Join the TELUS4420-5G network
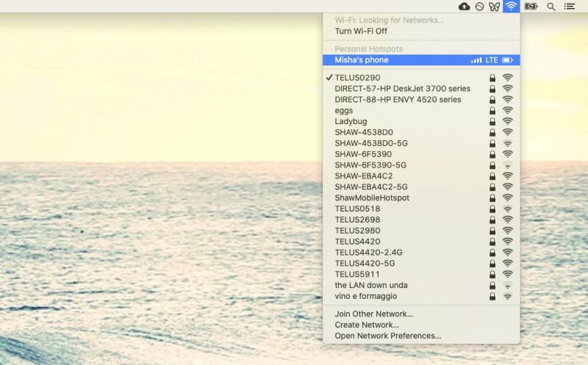The image size is (588, 365). [421, 263]
